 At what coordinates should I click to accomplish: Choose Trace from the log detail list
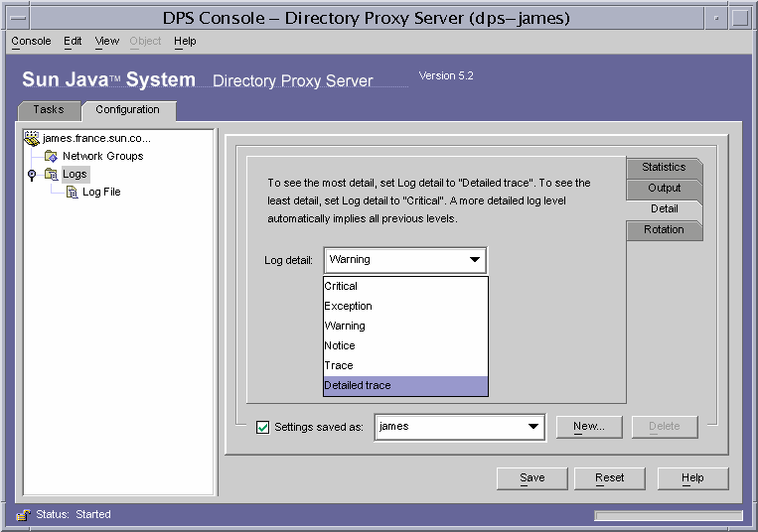405,365
